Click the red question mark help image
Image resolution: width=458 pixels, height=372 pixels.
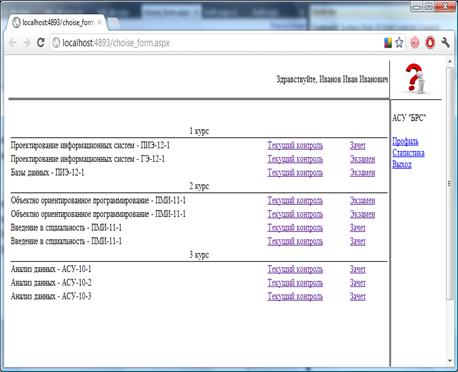click(x=416, y=79)
